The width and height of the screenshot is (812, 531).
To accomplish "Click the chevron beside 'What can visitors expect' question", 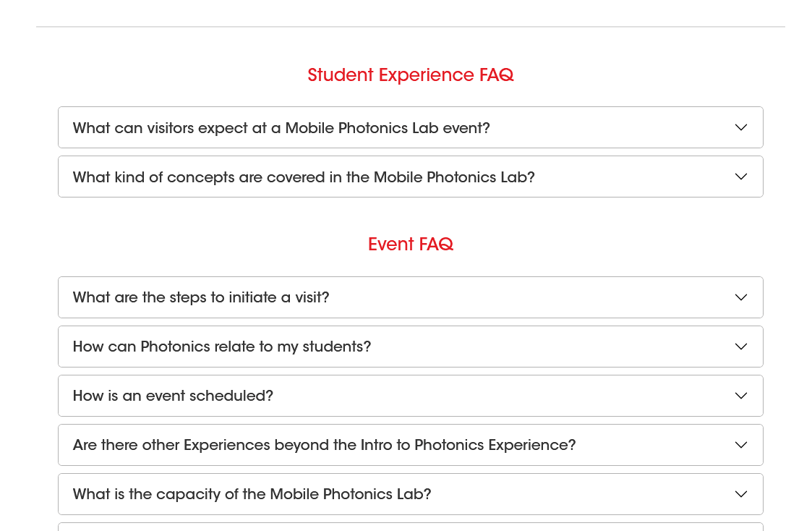I will coord(741,127).
